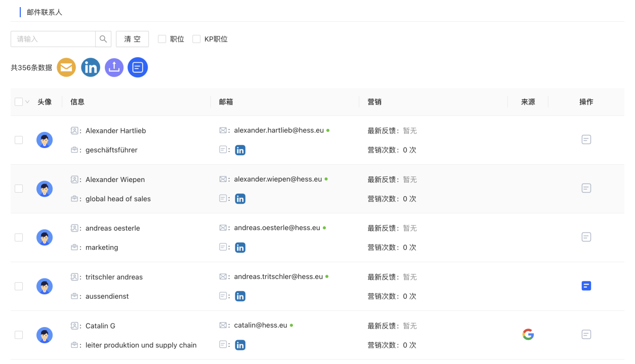Click the blue round notes icon
The width and height of the screenshot is (635, 364).
(138, 67)
